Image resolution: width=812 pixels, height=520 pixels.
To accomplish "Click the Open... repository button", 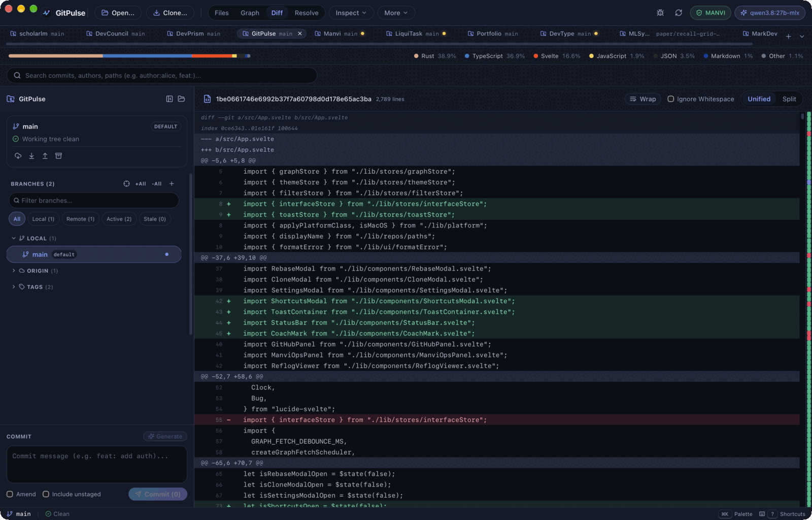I will (x=118, y=13).
